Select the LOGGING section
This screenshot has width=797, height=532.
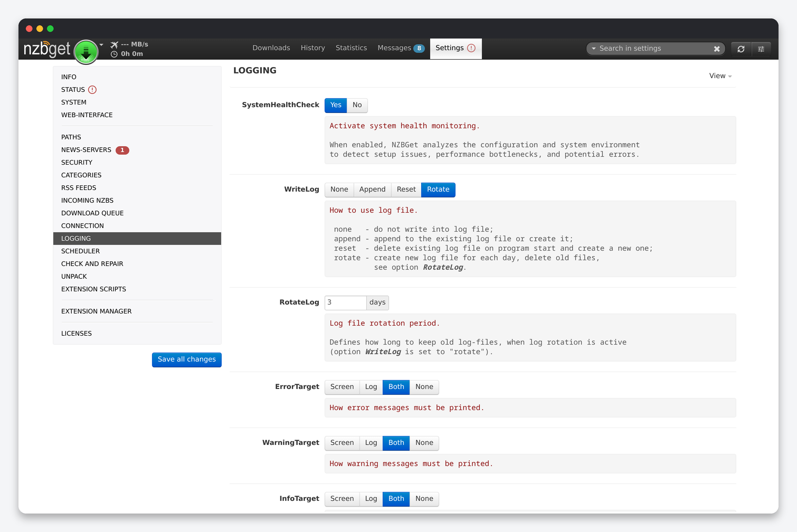pyautogui.click(x=137, y=239)
